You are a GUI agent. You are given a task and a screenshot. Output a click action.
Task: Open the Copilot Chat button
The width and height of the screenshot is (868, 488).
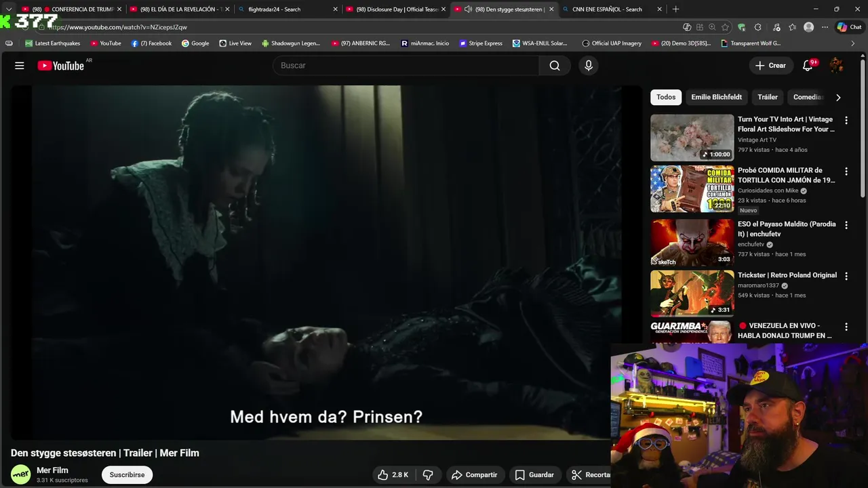point(849,27)
